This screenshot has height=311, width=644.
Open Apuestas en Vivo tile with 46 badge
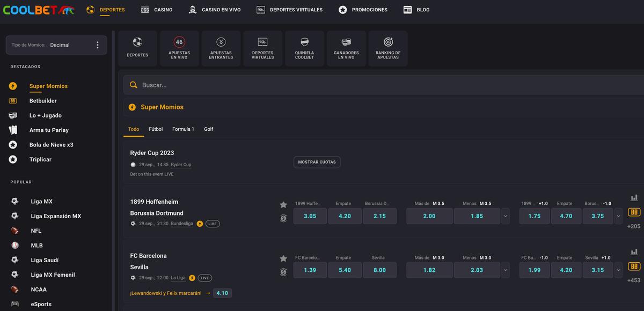179,48
